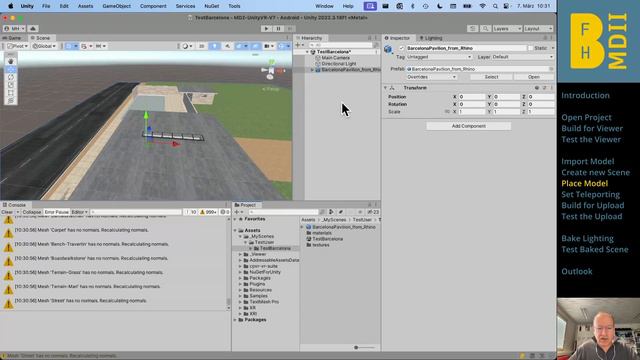Toggle Scene lighting button
The width and height of the screenshot is (640, 360).
214,46
